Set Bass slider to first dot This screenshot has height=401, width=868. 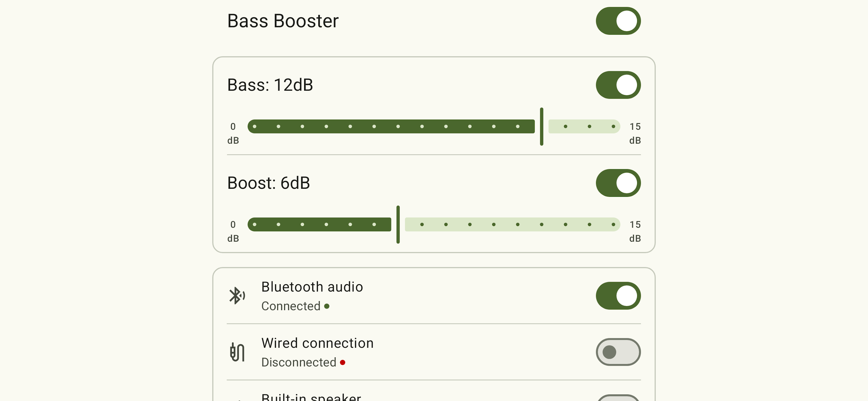click(254, 127)
